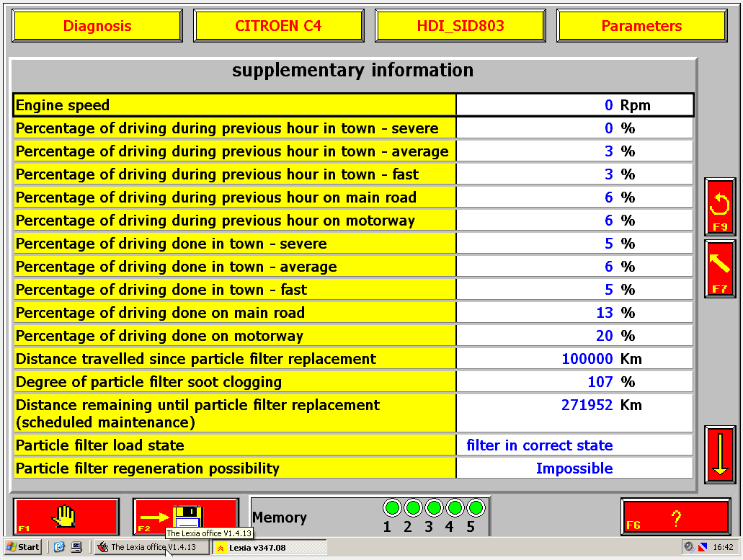Select memory indicator 2
The height and width of the screenshot is (560, 743).
coord(413,508)
